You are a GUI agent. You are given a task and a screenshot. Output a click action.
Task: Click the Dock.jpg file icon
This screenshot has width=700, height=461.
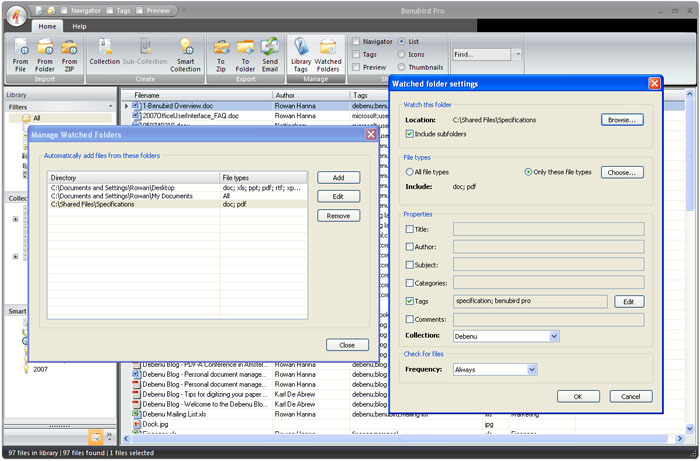click(137, 424)
